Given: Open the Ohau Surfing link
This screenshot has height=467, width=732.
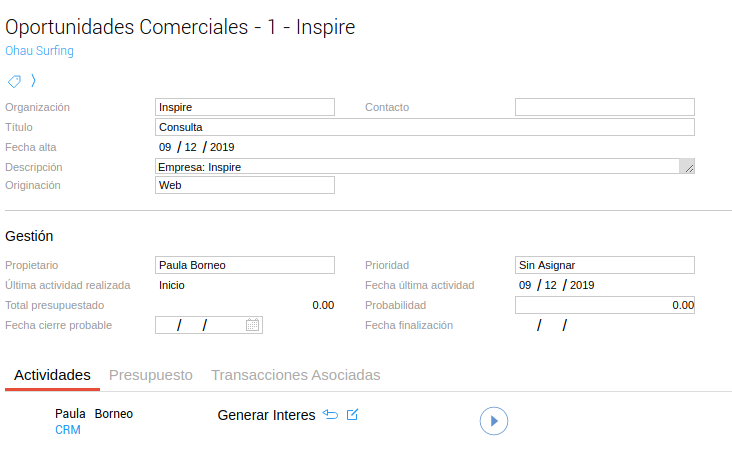Looking at the screenshot, I should [39, 51].
